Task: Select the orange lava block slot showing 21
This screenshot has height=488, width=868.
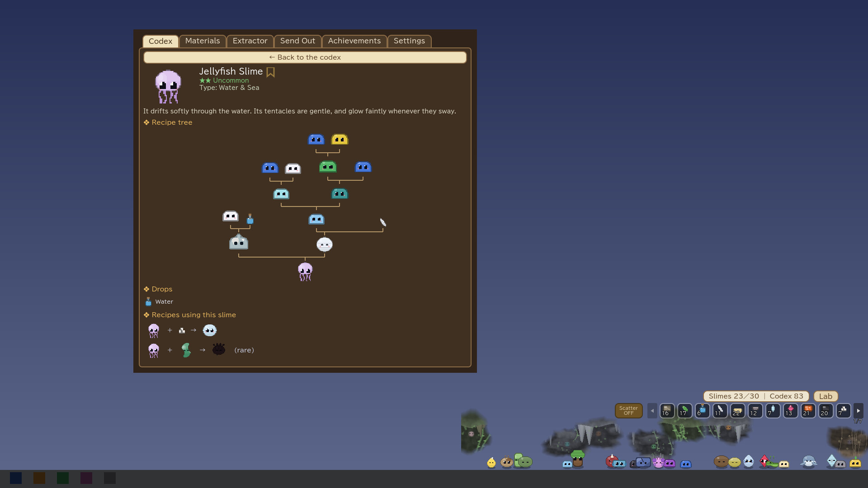Action: [808, 411]
